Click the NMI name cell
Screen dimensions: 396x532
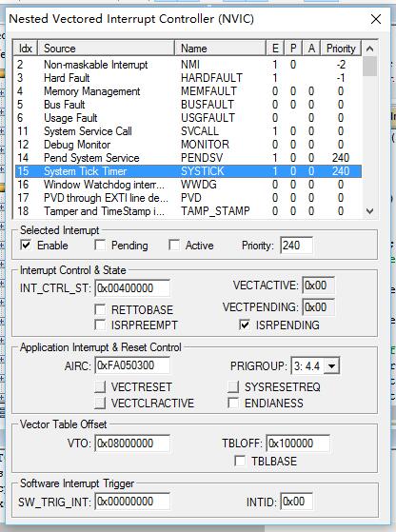[190, 65]
